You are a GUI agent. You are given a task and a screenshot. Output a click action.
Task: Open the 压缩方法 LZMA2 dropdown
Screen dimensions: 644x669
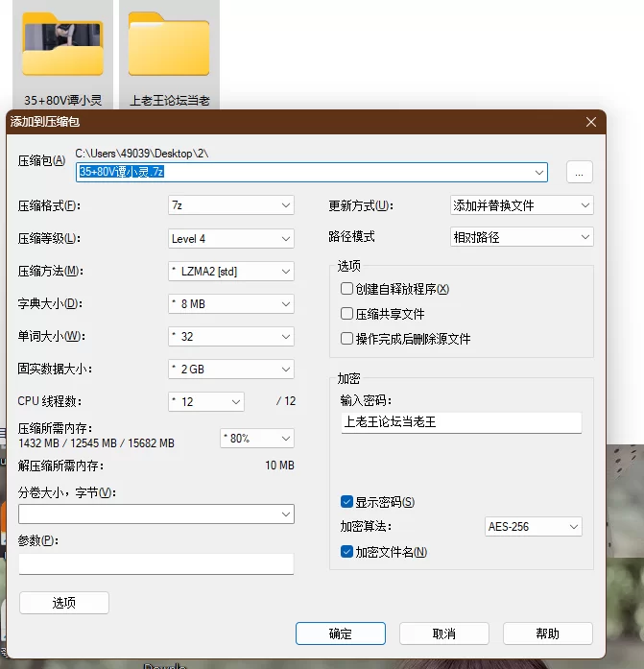[x=231, y=272]
